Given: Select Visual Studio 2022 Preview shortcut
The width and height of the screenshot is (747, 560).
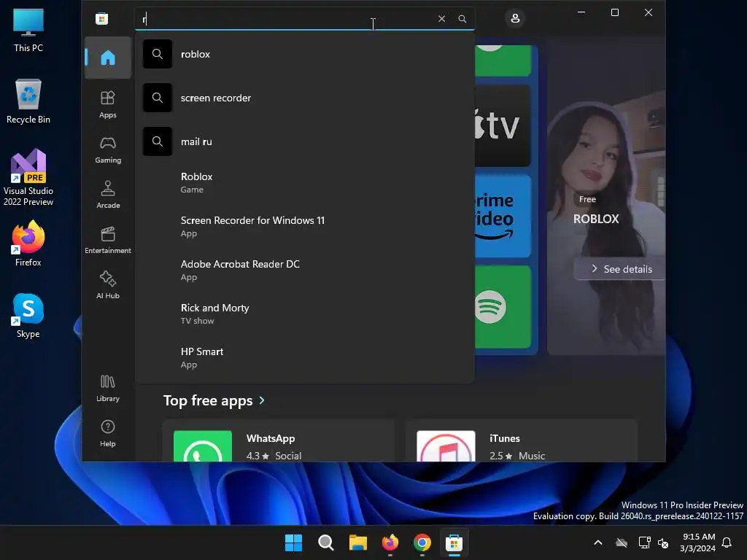Looking at the screenshot, I should coord(28,178).
